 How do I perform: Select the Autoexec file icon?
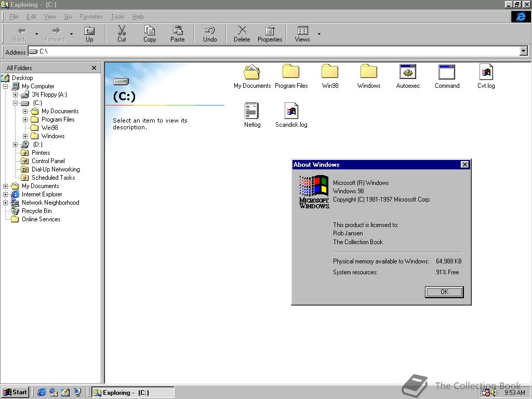coord(408,72)
